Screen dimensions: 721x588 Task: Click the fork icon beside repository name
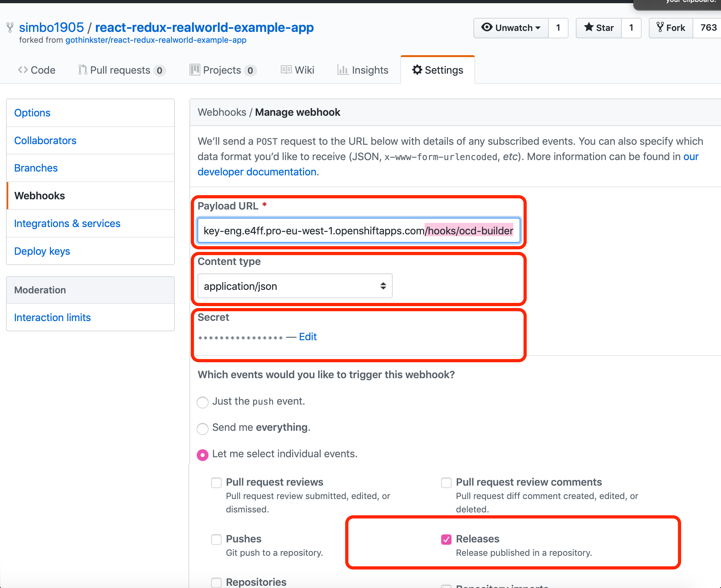coord(10,27)
